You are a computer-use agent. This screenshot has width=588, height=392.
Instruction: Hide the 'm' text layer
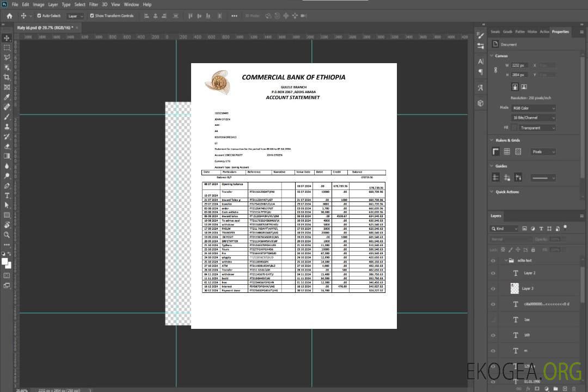coord(493,351)
